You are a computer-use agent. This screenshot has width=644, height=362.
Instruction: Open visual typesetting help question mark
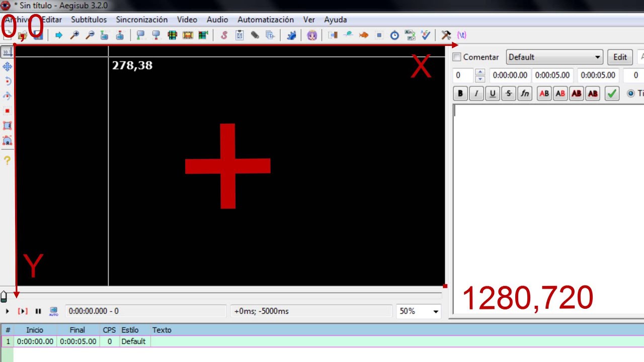click(8, 160)
